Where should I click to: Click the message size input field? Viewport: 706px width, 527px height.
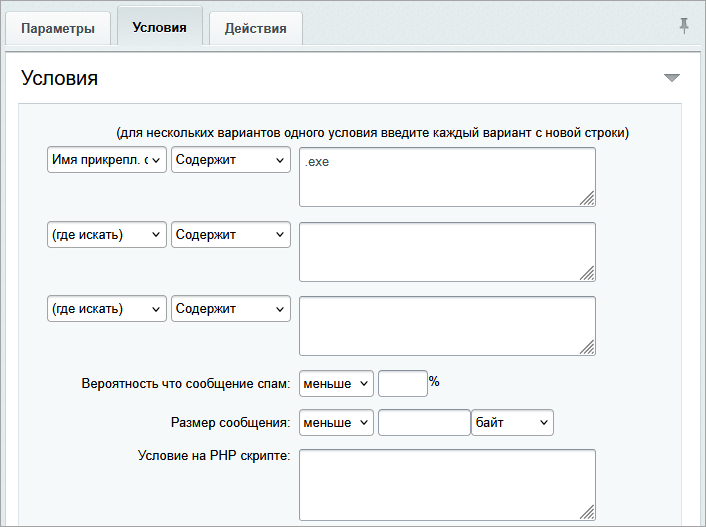coord(424,423)
